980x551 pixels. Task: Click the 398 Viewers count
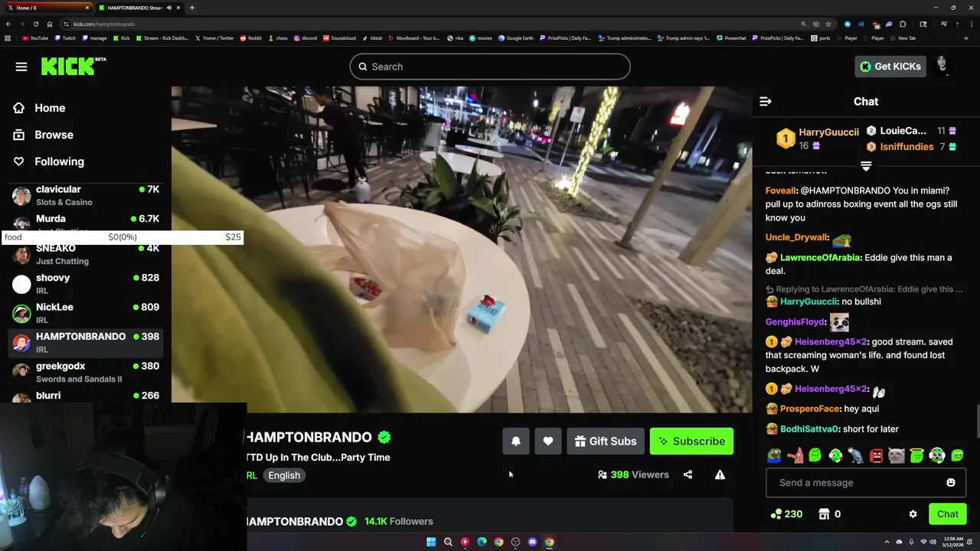[633, 474]
